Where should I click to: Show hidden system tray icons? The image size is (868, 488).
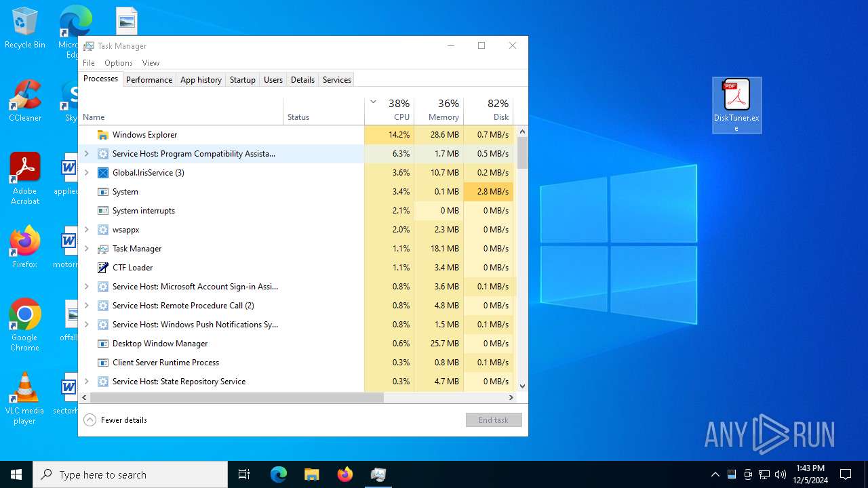tap(715, 474)
